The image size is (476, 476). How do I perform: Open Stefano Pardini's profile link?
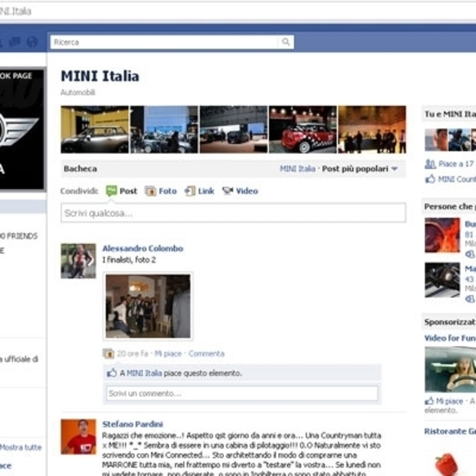(133, 424)
